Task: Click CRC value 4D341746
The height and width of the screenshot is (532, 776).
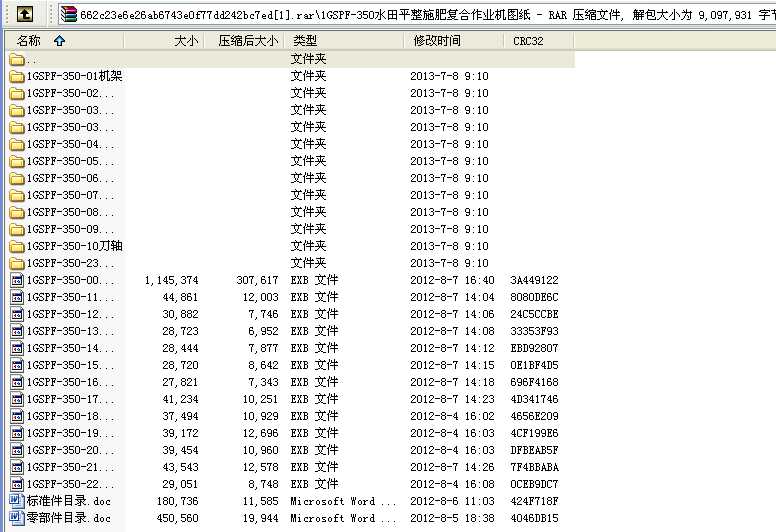Action: (534, 399)
